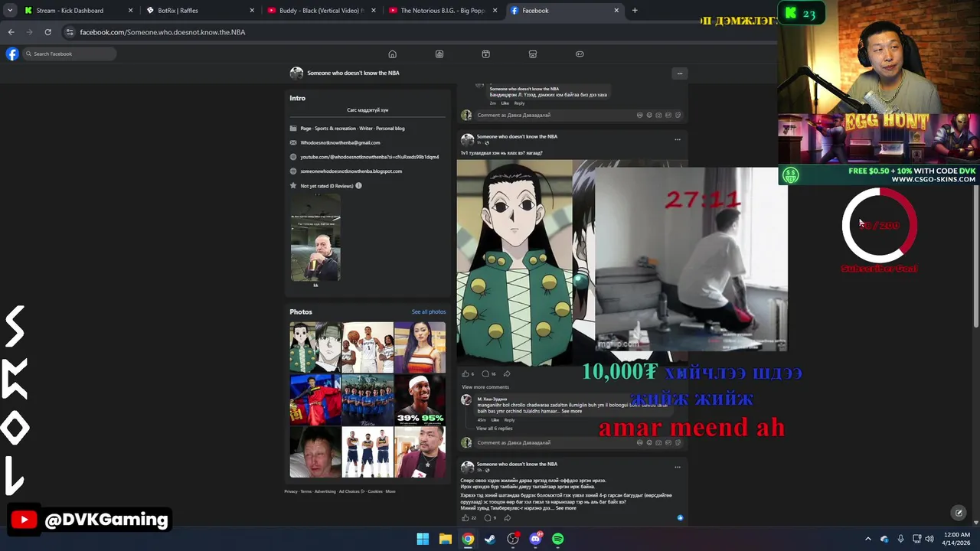This screenshot has width=980, height=551.
Task: Open Discord from the taskbar
Action: (535, 539)
